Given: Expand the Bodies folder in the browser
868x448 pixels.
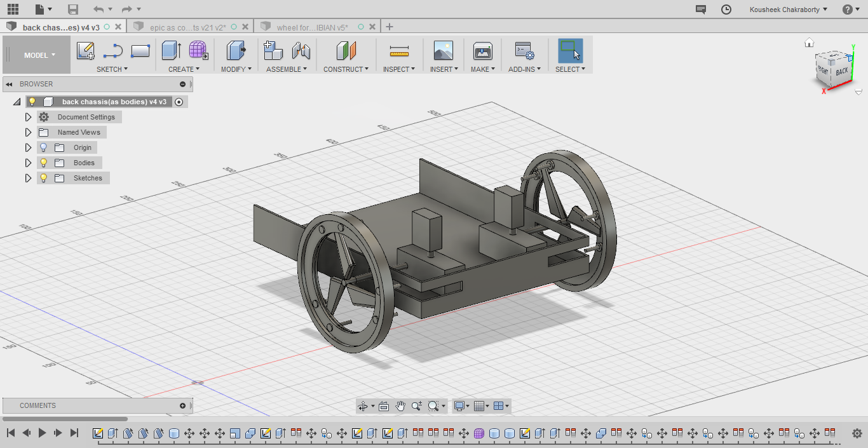Looking at the screenshot, I should click(28, 163).
